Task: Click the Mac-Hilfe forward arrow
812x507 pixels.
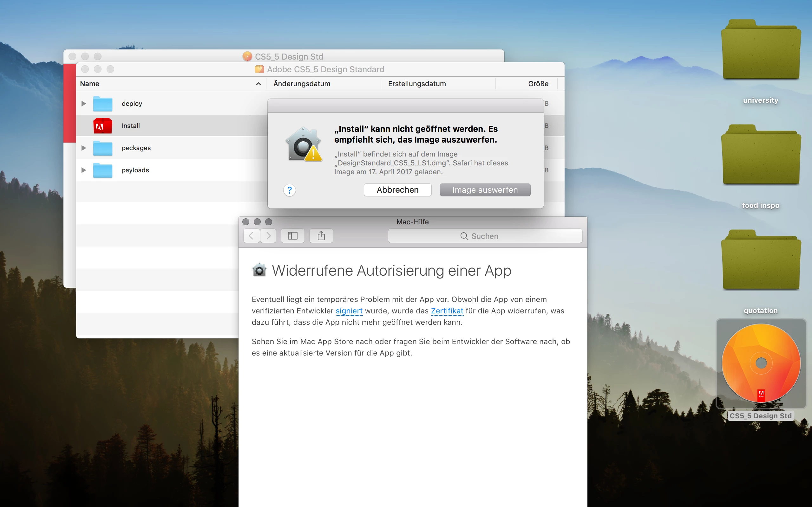Action: pos(268,236)
